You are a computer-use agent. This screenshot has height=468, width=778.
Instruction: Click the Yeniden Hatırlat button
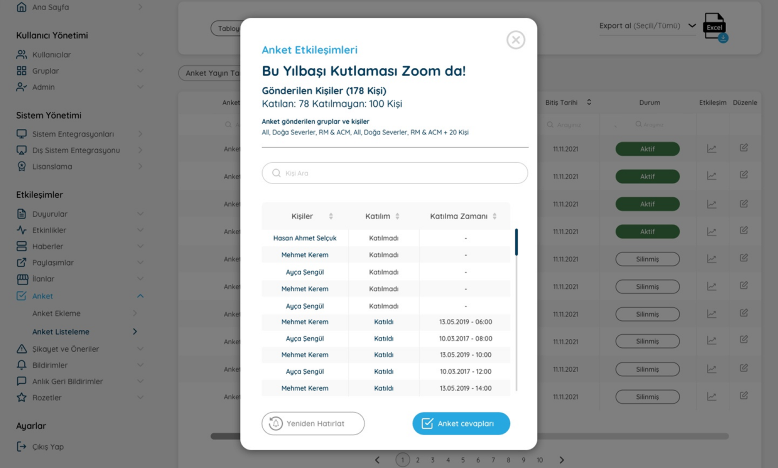(313, 423)
